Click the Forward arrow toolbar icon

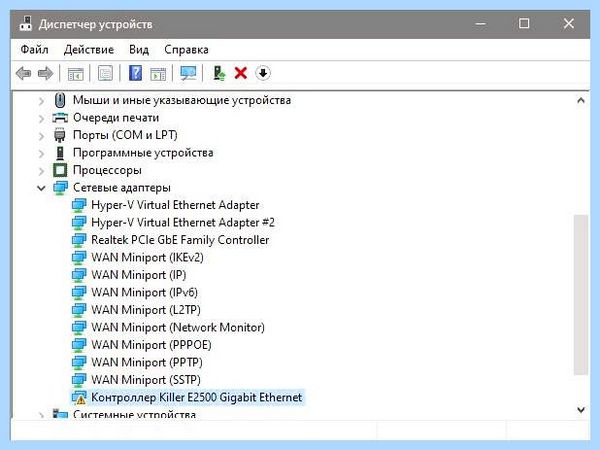tap(46, 73)
